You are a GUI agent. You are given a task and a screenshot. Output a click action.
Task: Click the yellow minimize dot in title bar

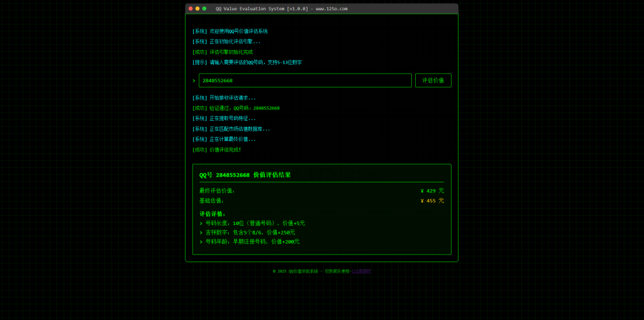coord(197,9)
